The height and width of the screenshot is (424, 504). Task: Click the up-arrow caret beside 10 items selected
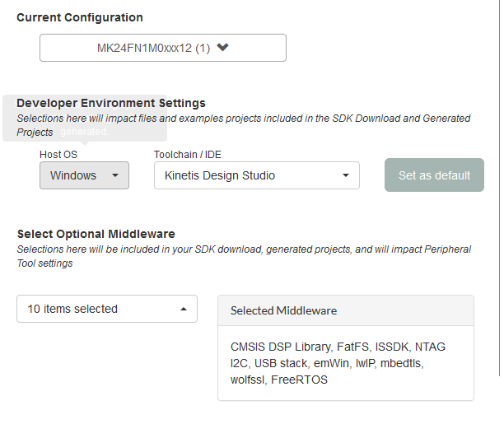click(182, 310)
